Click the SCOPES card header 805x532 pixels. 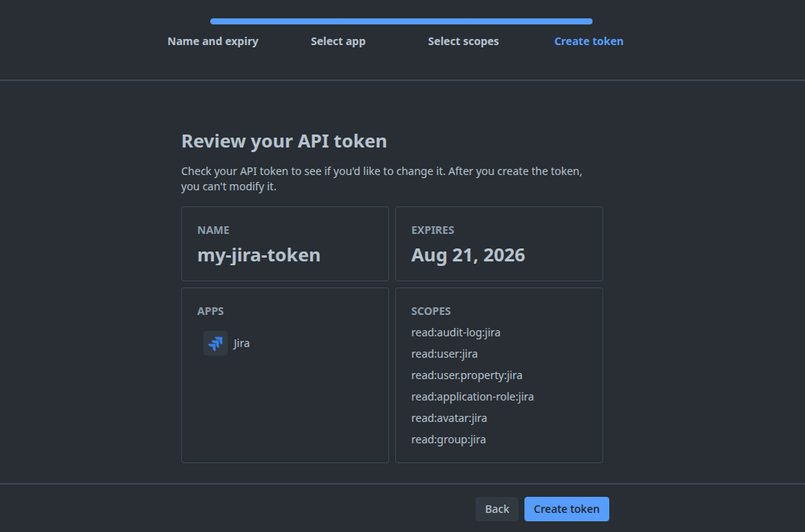coord(431,311)
